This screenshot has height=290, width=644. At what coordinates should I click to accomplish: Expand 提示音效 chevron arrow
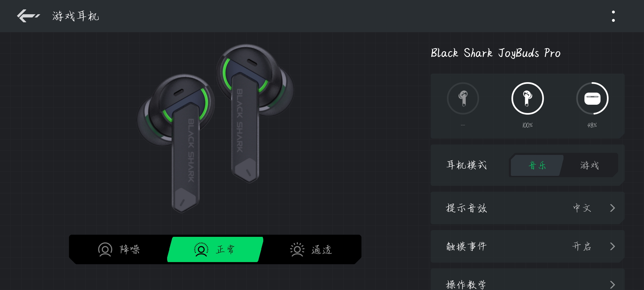612,208
